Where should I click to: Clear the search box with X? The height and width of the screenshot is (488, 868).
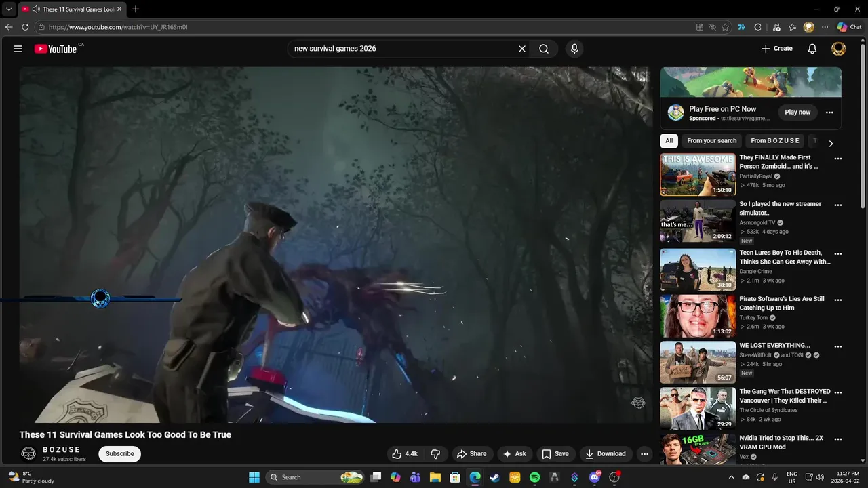[522, 49]
